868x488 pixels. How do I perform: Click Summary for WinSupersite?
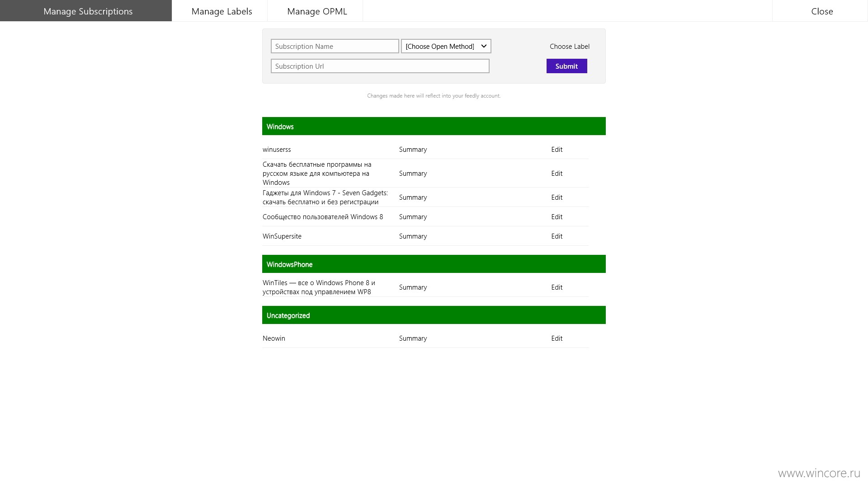click(413, 236)
